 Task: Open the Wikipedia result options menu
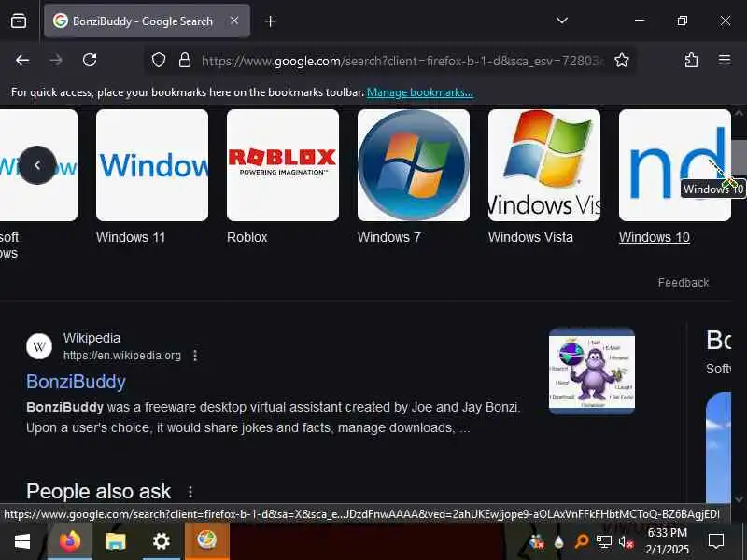(x=195, y=356)
